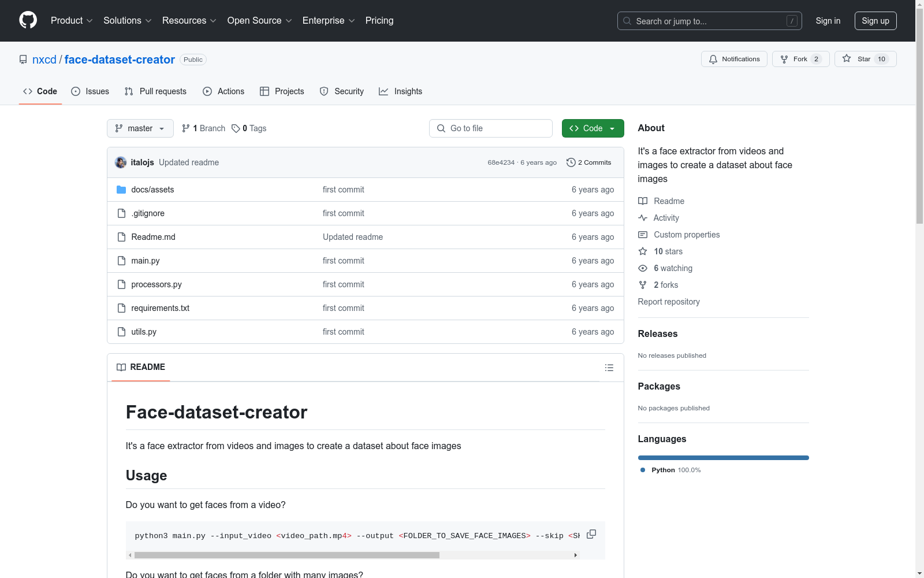Viewport: 924px width, 578px height.
Task: Switch to the Projects tab
Action: [x=282, y=91]
